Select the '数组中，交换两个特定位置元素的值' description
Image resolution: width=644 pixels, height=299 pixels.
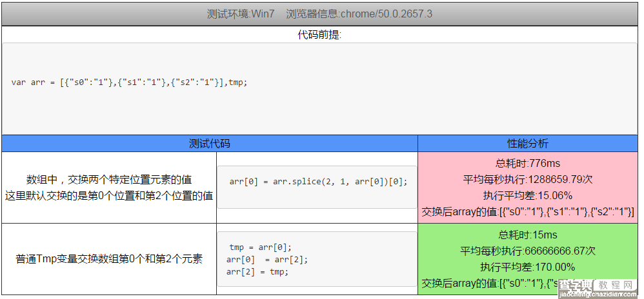[109, 180]
